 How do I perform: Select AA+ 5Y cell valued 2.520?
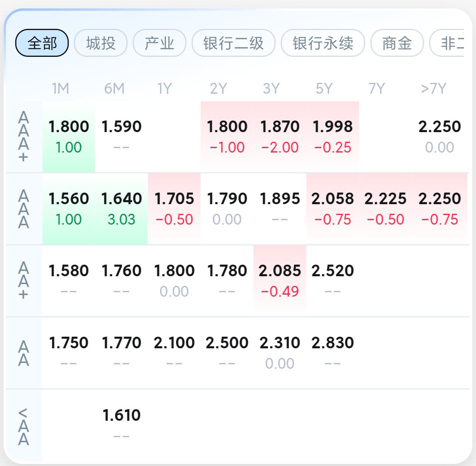point(332,281)
